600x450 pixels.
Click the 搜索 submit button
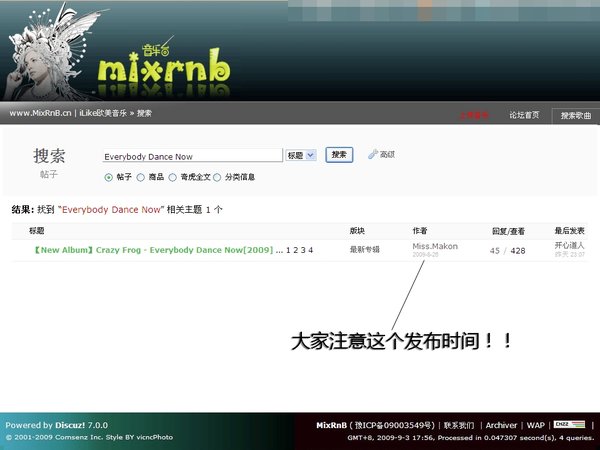(x=339, y=155)
